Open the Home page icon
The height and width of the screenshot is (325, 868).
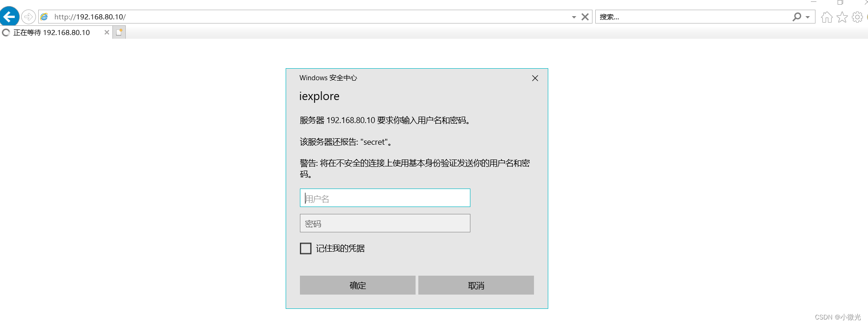(827, 17)
